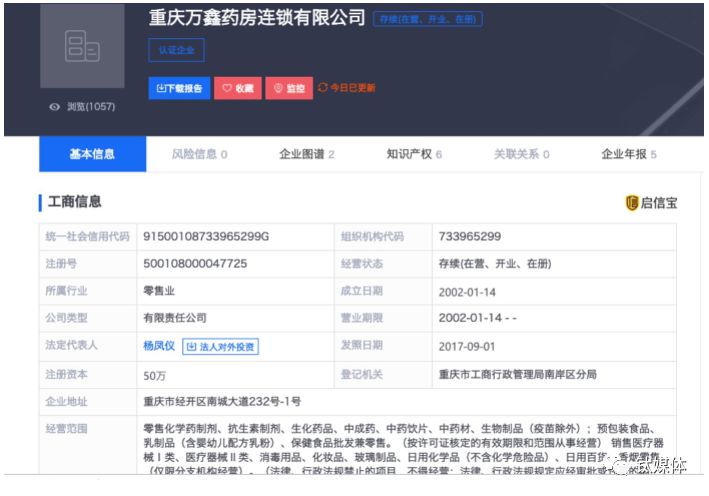Click the eye icon beside 浏览(1057)
Image resolution: width=709 pixels, height=496 pixels.
point(55,107)
